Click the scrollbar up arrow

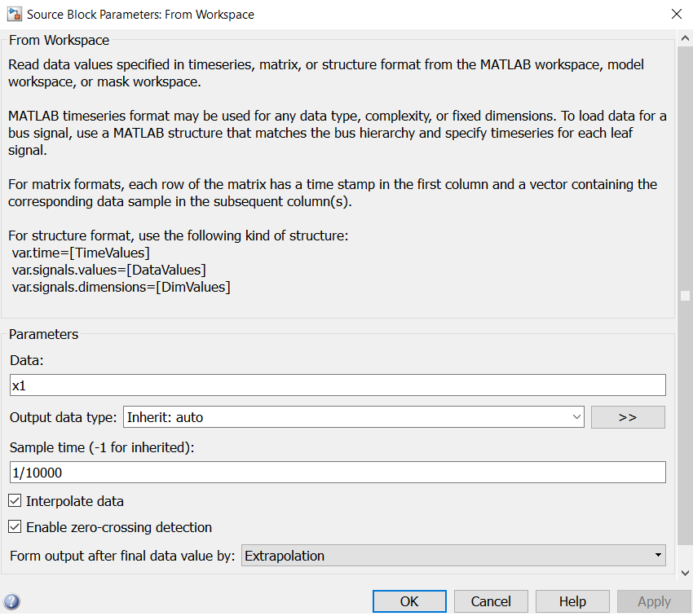(x=685, y=37)
